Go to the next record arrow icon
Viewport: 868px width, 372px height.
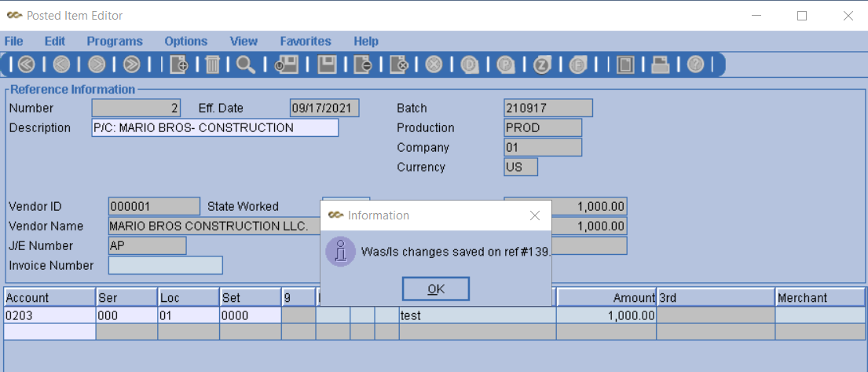[97, 64]
